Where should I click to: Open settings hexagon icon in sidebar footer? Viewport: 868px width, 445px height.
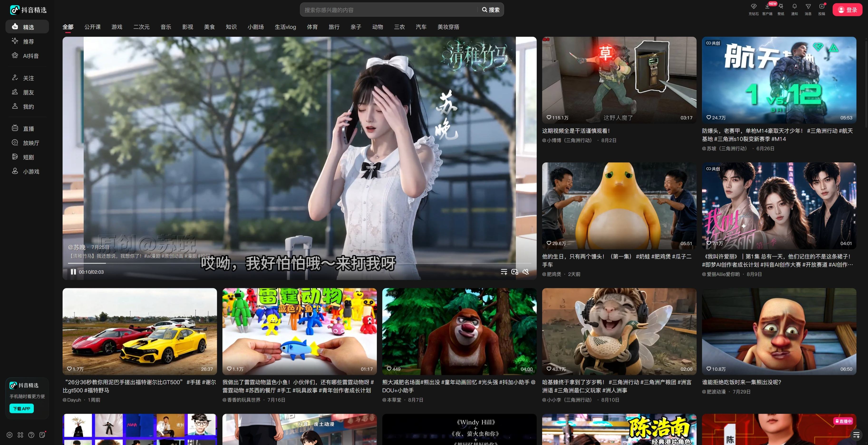pos(10,435)
